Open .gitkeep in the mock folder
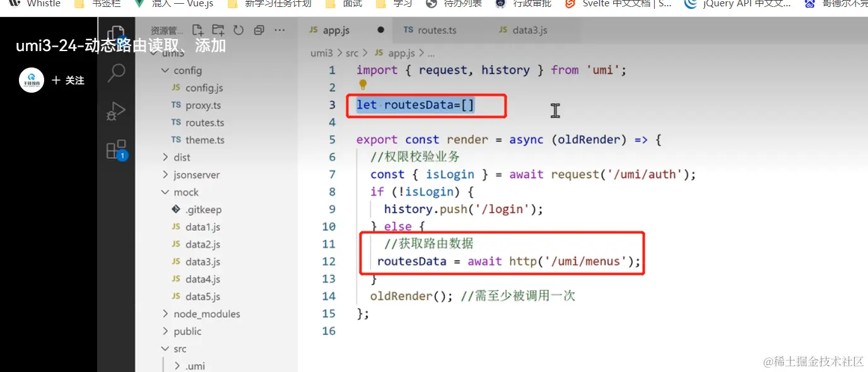Screen dimensions: 868x372 pos(196,209)
